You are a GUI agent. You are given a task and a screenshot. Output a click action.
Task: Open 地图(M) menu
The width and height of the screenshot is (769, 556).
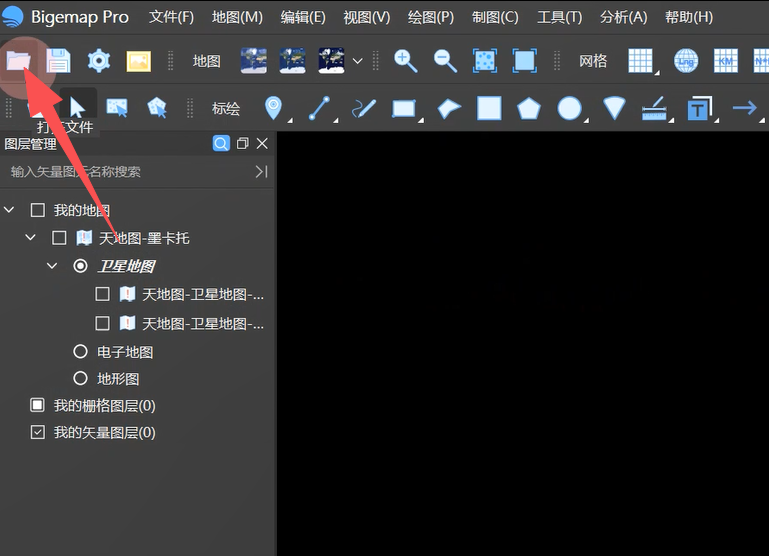coord(237,17)
